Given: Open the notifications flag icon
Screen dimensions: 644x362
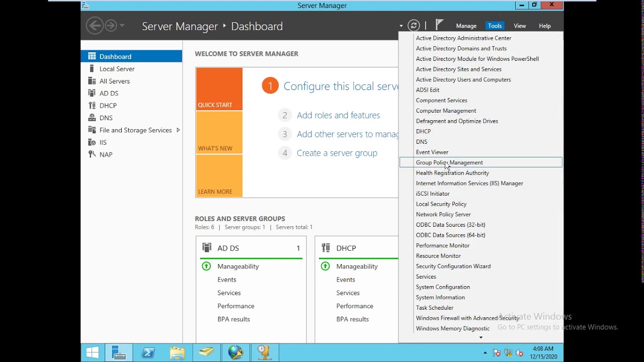Looking at the screenshot, I should 439,25.
